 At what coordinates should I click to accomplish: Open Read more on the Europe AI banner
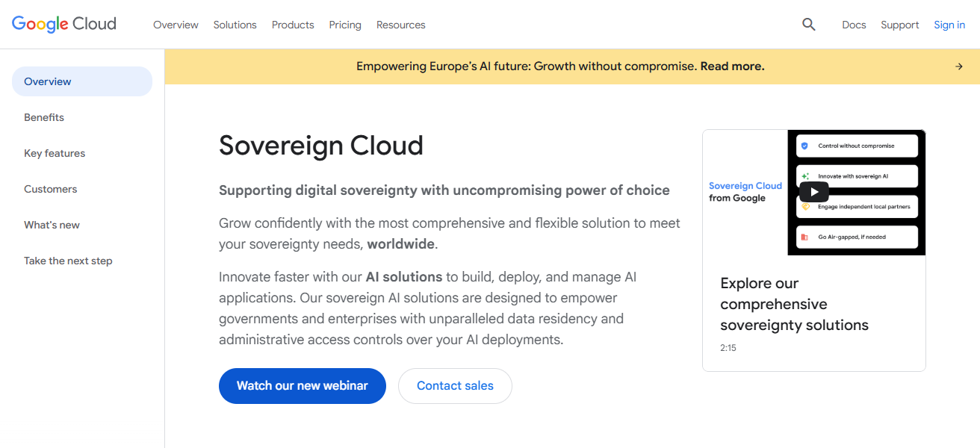[731, 66]
